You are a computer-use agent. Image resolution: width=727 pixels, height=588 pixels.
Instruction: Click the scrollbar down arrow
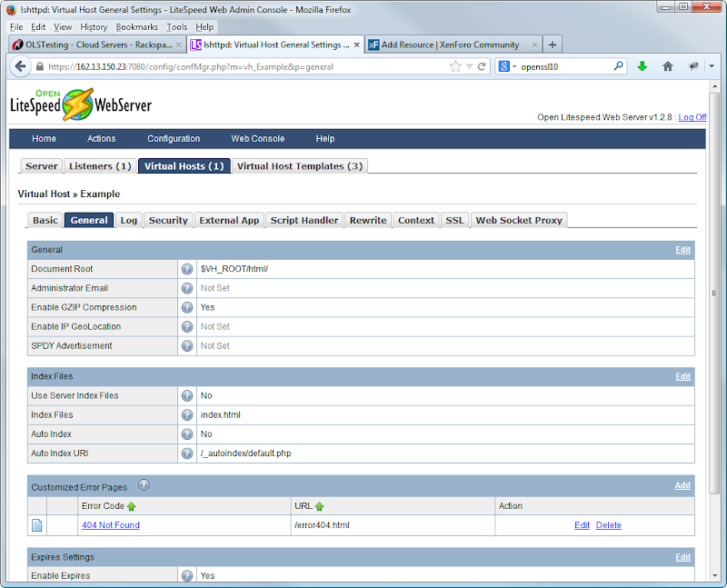pos(714,575)
